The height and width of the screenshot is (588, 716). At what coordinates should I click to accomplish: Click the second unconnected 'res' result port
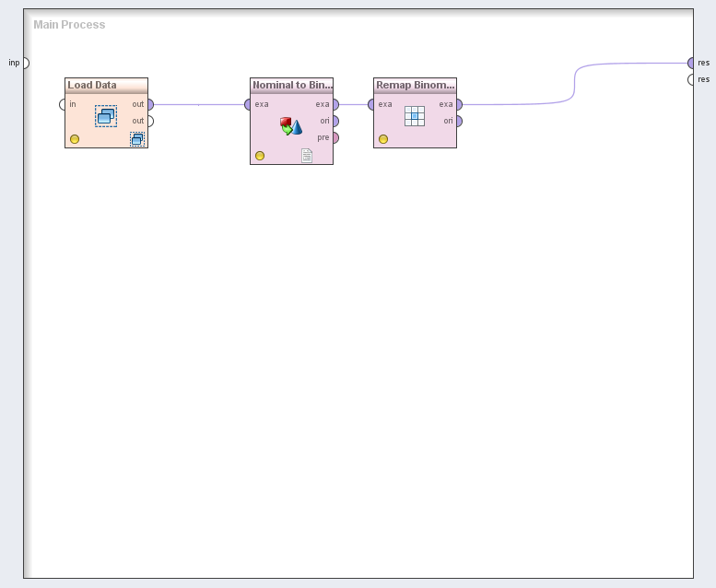(691, 79)
